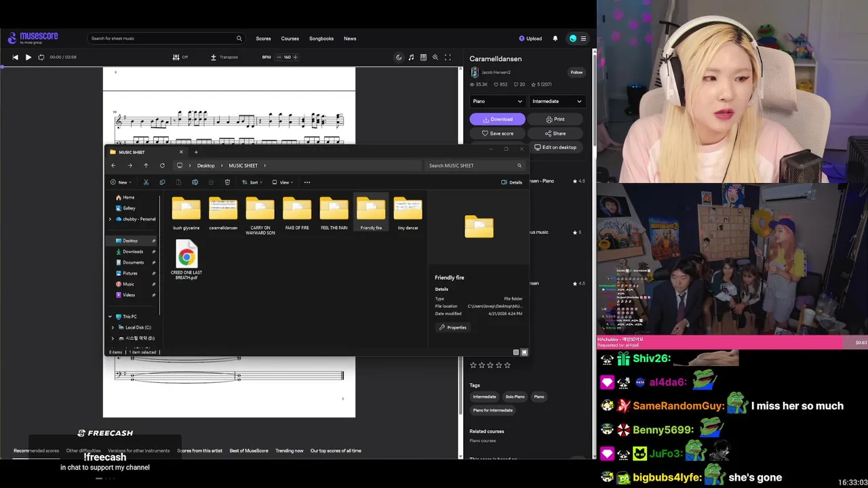Image resolution: width=868 pixels, height=488 pixels.
Task: Click the Solo Piano tag
Action: coord(515,396)
